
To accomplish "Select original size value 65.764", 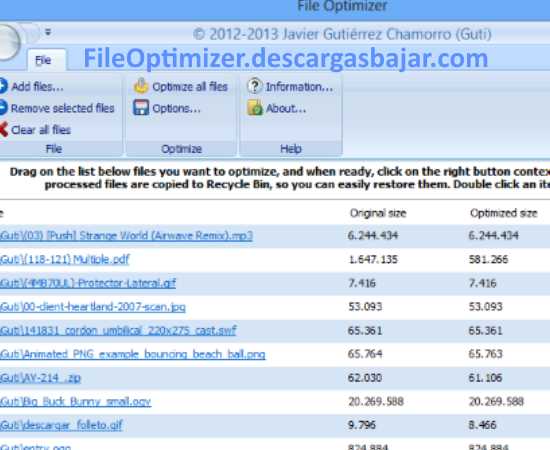I will (x=365, y=354).
